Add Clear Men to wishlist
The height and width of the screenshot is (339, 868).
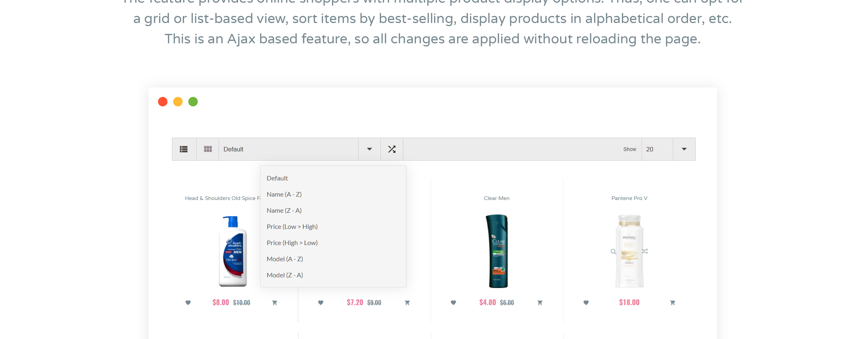[x=453, y=303]
